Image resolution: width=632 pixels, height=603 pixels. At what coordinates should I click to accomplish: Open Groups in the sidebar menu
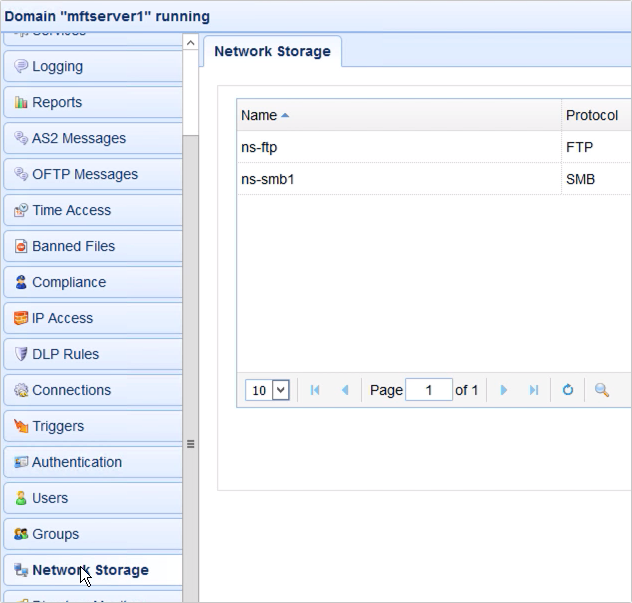pos(55,534)
